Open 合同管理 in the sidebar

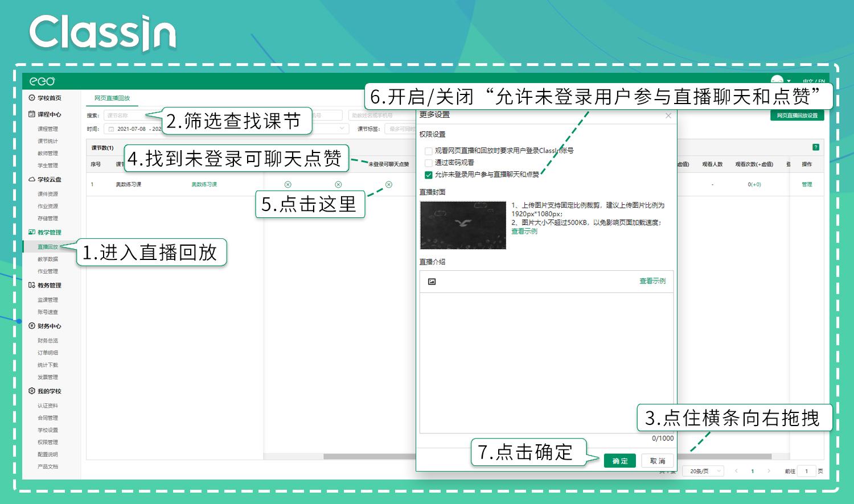[x=48, y=418]
